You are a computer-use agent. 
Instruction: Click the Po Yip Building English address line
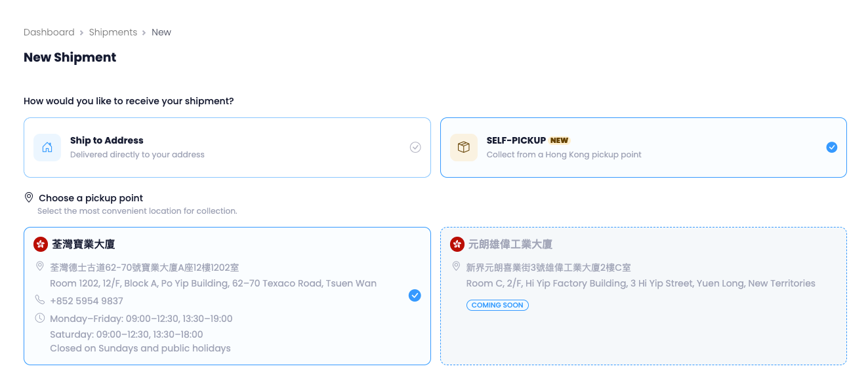click(x=213, y=283)
